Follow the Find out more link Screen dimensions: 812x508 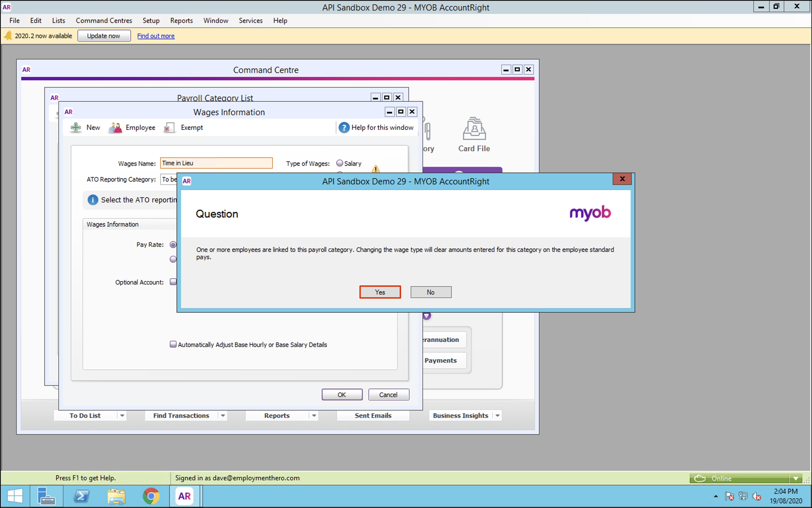coord(156,36)
